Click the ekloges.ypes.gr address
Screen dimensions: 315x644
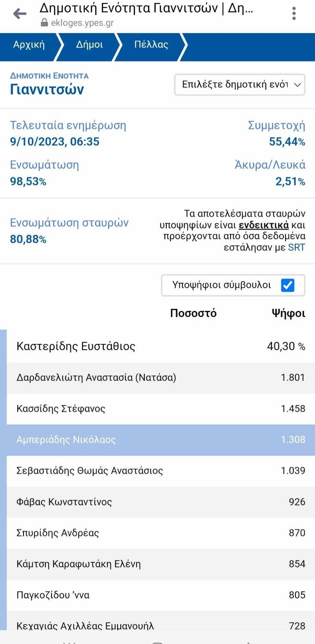83,23
